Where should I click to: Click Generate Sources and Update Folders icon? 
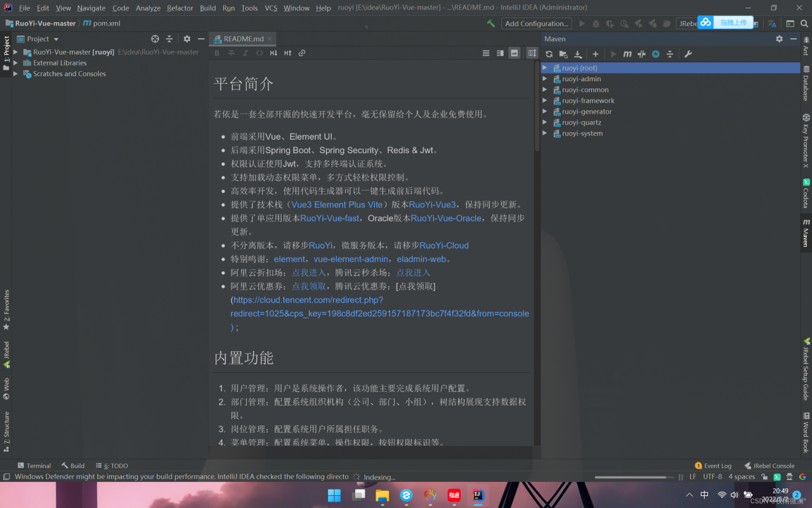[563, 54]
